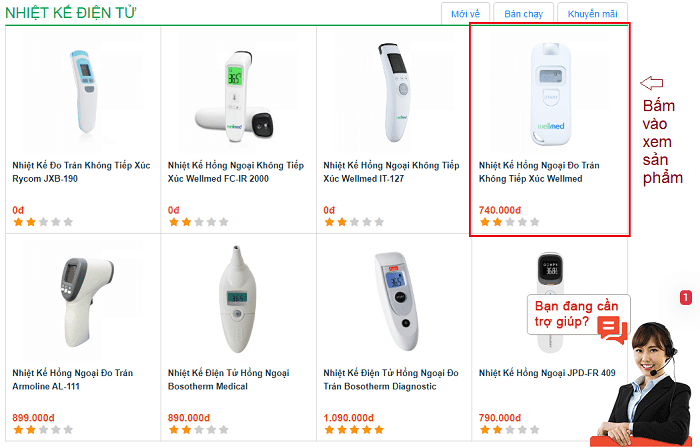The image size is (700, 448).
Task: Click the star rating under Rycom JXB-190
Action: [x=42, y=222]
